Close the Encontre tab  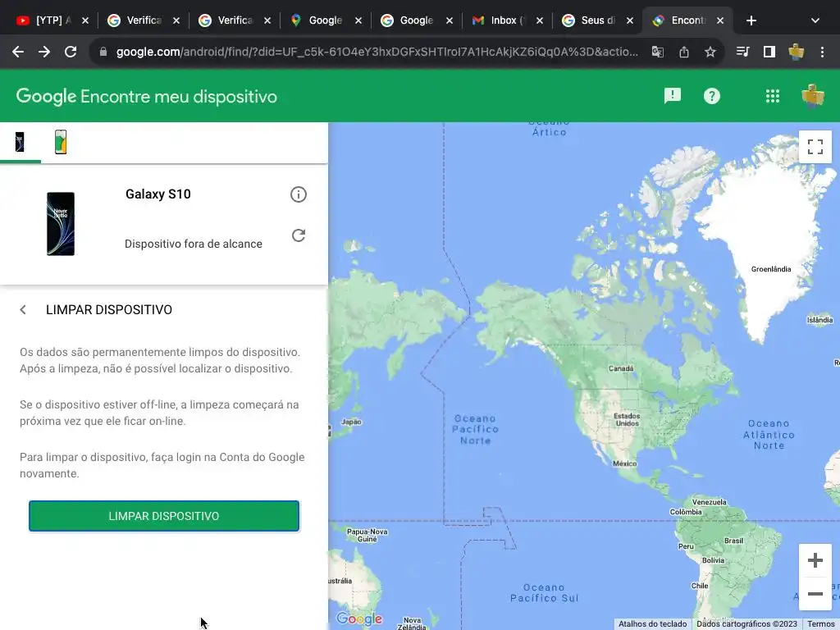tap(720, 21)
